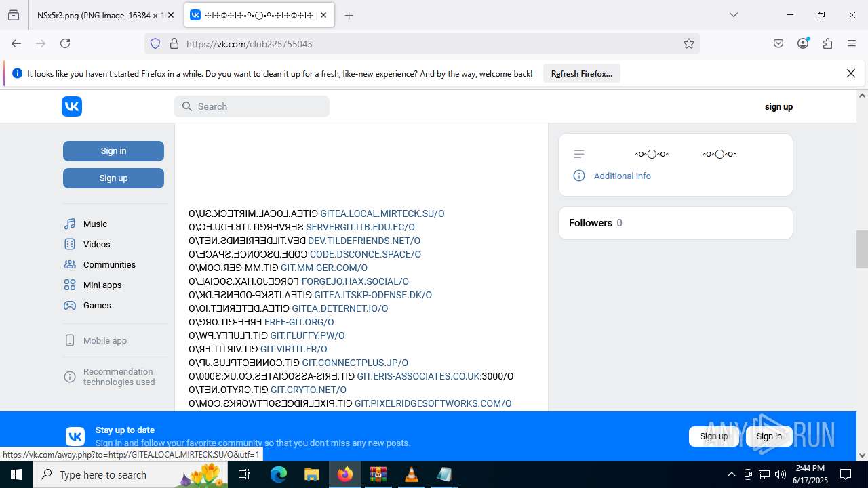Open the GIT.MM-GER.COM/O link
Screen dimensions: 868x488
(x=324, y=268)
